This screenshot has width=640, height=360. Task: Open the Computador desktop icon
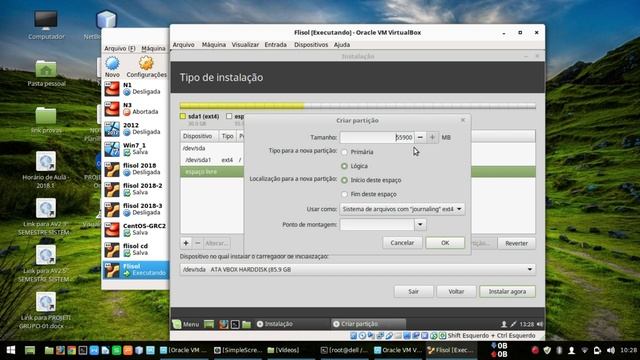[x=46, y=25]
